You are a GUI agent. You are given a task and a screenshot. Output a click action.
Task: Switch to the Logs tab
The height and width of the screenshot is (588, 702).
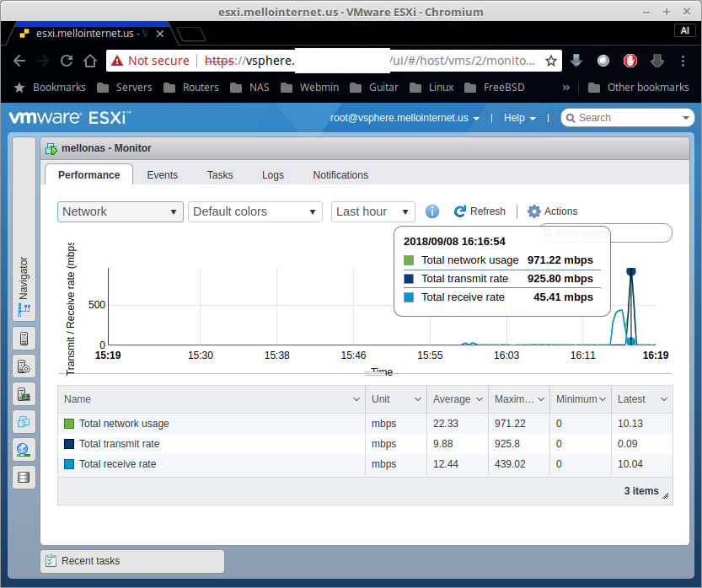273,175
